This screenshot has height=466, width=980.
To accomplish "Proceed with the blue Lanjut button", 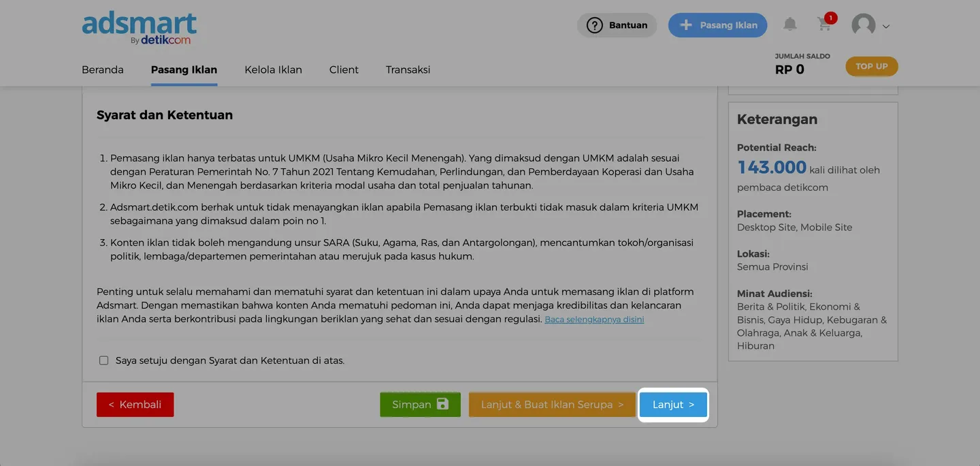I will (673, 405).
